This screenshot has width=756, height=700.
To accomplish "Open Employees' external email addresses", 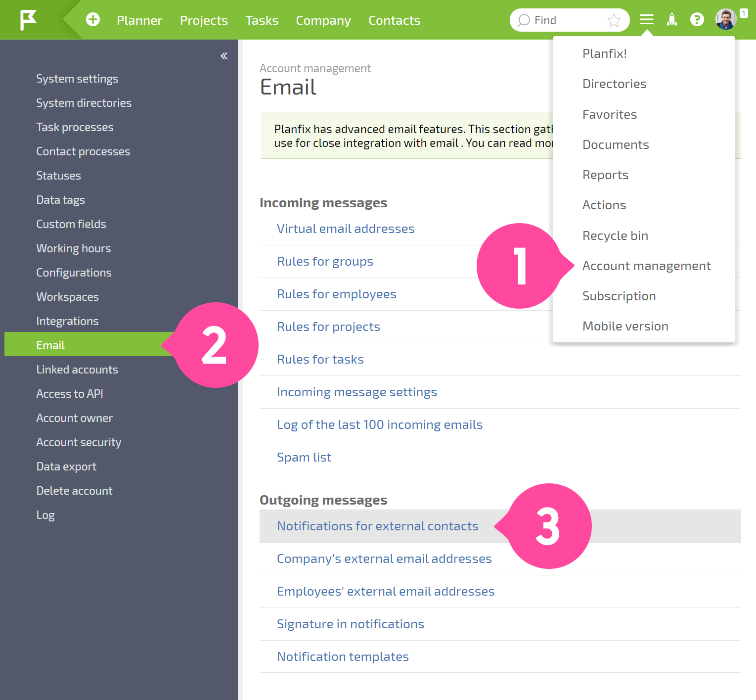I will 386,591.
